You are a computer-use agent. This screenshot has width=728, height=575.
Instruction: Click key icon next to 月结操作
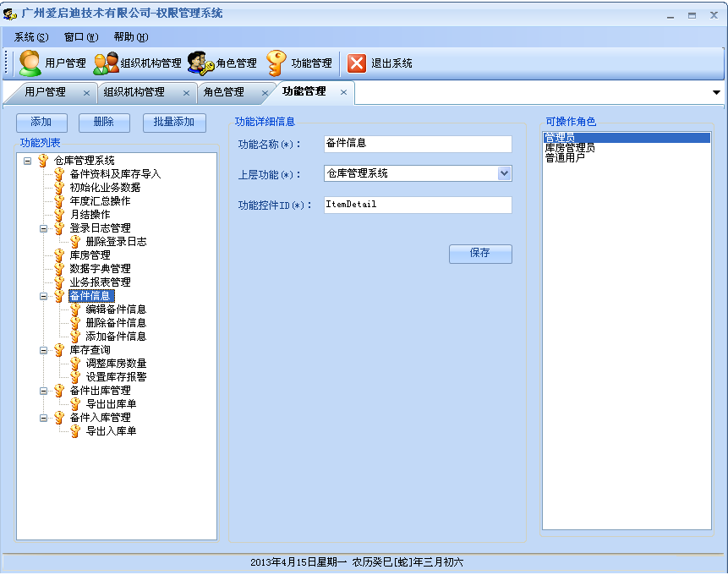click(x=59, y=215)
